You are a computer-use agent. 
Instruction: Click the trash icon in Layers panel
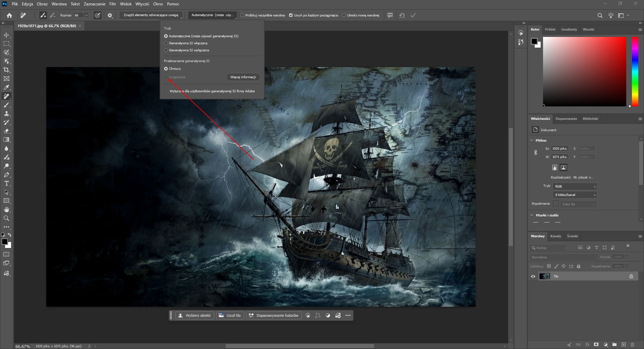(x=632, y=344)
